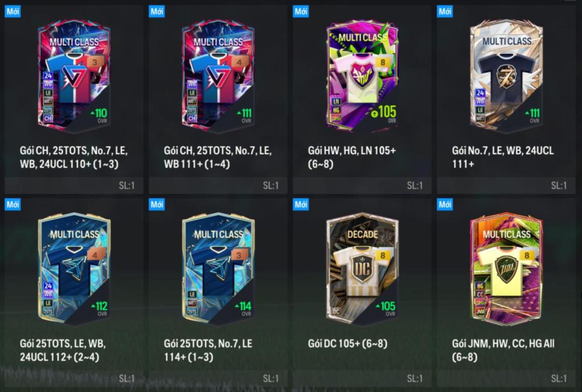Click the 'Mới' badge on Gói HW, HG, LN pack
This screenshot has width=582, height=392.
[300, 11]
